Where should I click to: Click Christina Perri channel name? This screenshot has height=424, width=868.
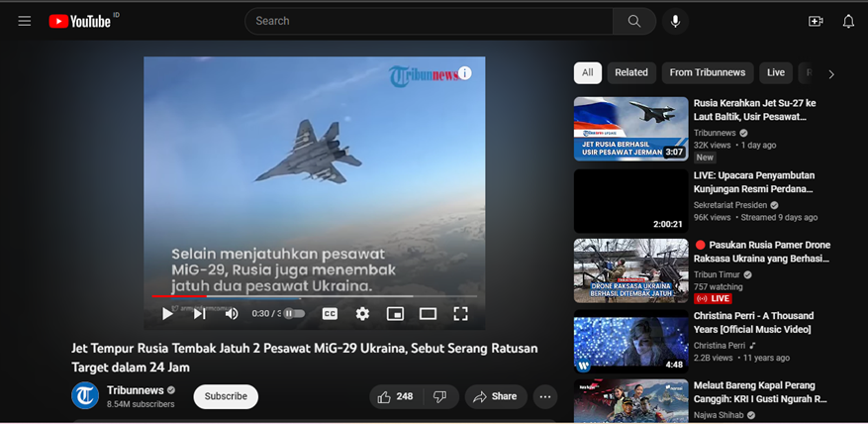pos(720,346)
